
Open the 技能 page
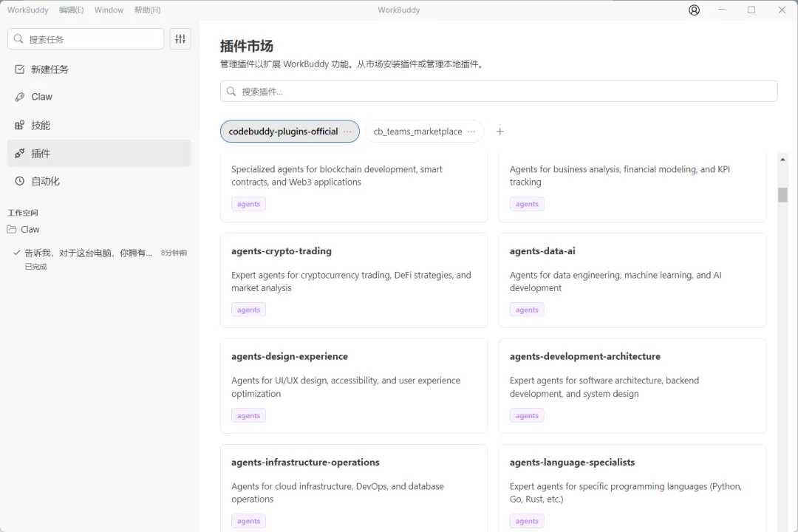tap(99, 125)
